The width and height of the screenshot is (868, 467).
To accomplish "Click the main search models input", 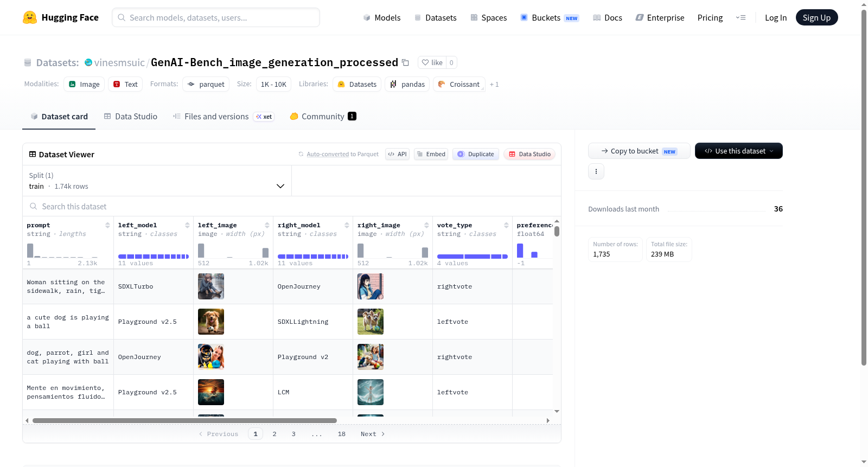I will [216, 17].
